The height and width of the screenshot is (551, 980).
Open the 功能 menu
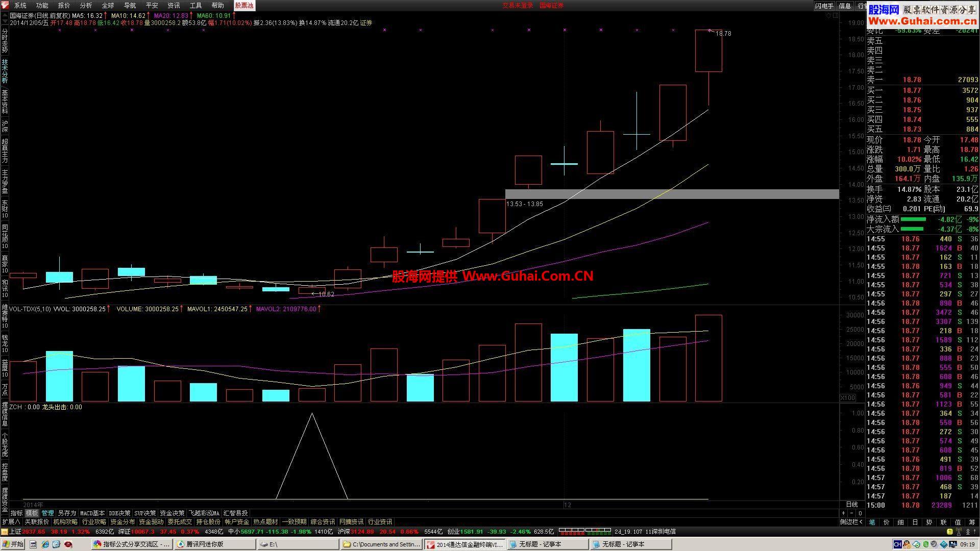point(42,5)
